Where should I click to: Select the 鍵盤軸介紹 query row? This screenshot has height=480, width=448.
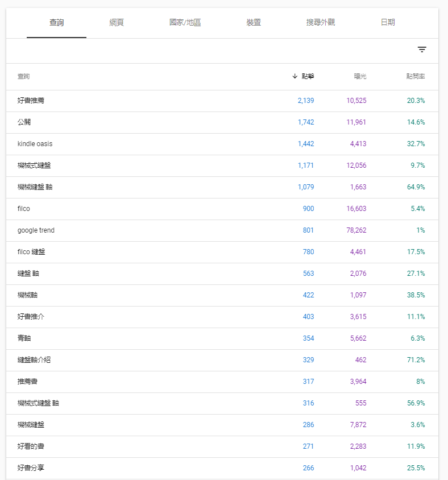pyautogui.click(x=34, y=360)
